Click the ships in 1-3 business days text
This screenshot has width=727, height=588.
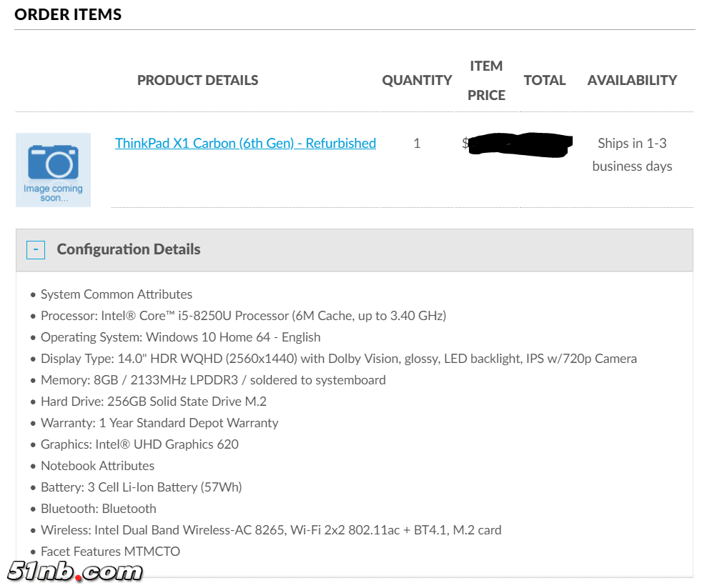632,154
